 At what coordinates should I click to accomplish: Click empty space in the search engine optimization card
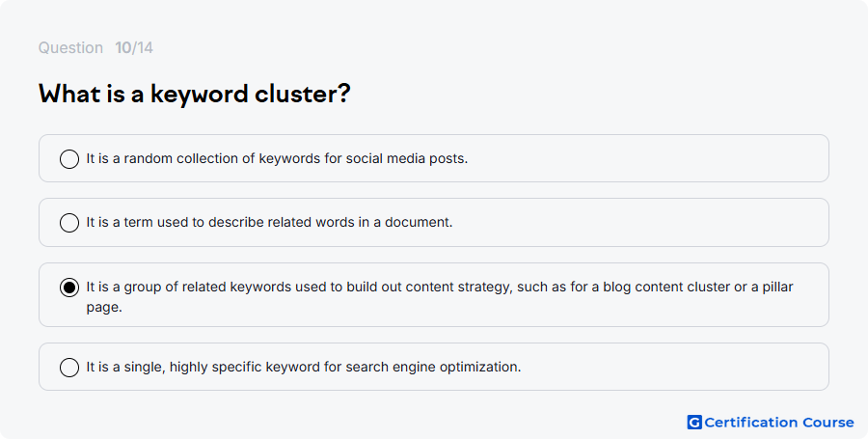click(675, 367)
